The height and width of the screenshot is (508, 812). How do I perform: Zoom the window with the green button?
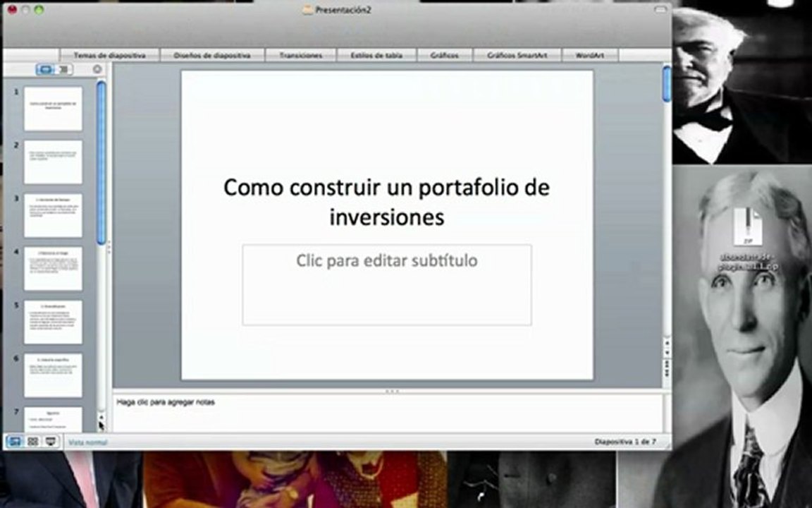[39, 9]
